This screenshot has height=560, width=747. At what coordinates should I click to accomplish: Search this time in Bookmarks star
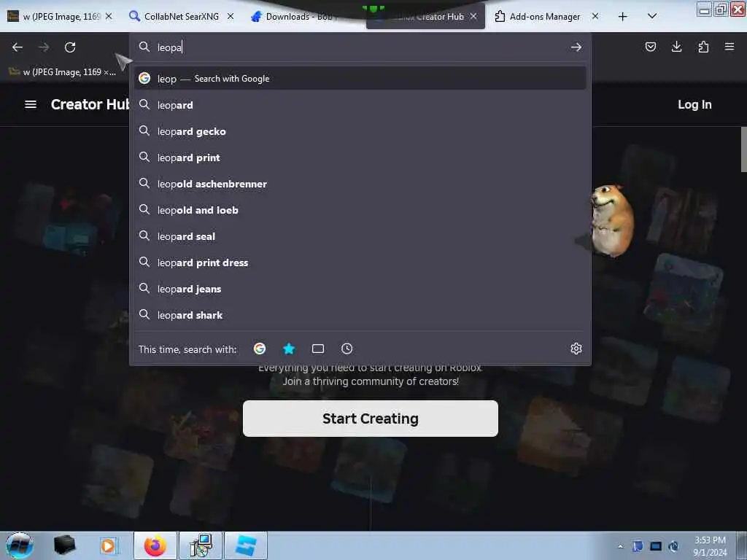pos(289,349)
